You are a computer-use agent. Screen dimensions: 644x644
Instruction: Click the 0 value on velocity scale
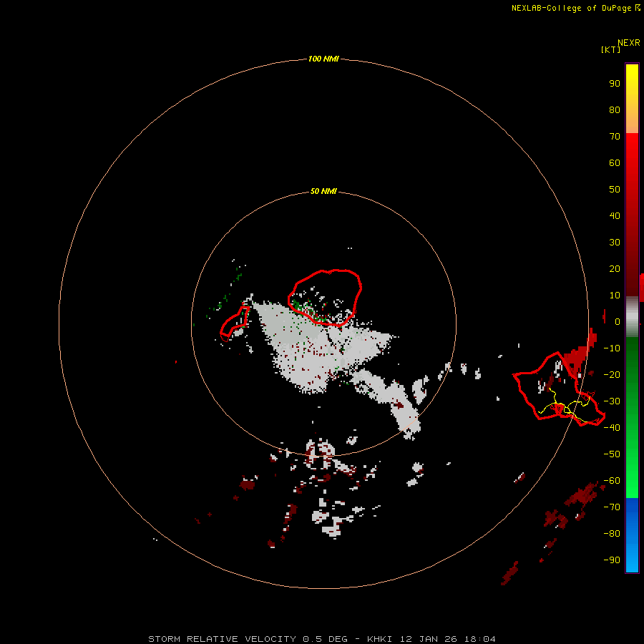pyautogui.click(x=618, y=321)
